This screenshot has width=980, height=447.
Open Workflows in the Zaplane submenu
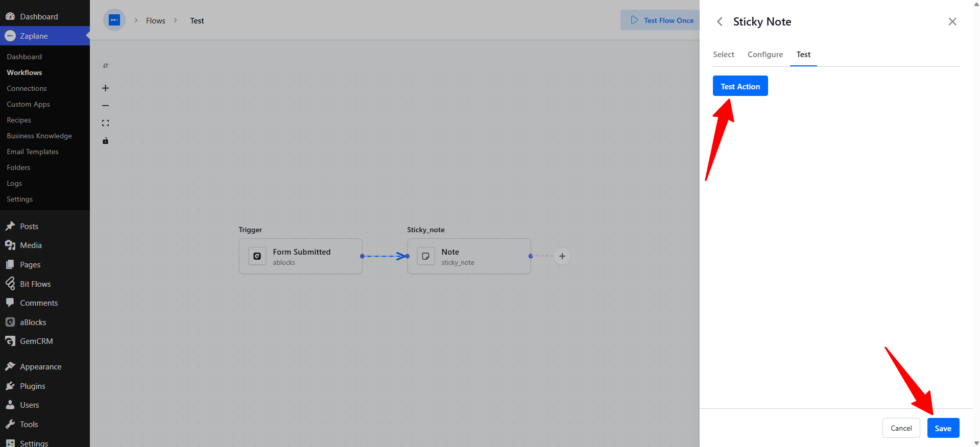pyautogui.click(x=25, y=72)
